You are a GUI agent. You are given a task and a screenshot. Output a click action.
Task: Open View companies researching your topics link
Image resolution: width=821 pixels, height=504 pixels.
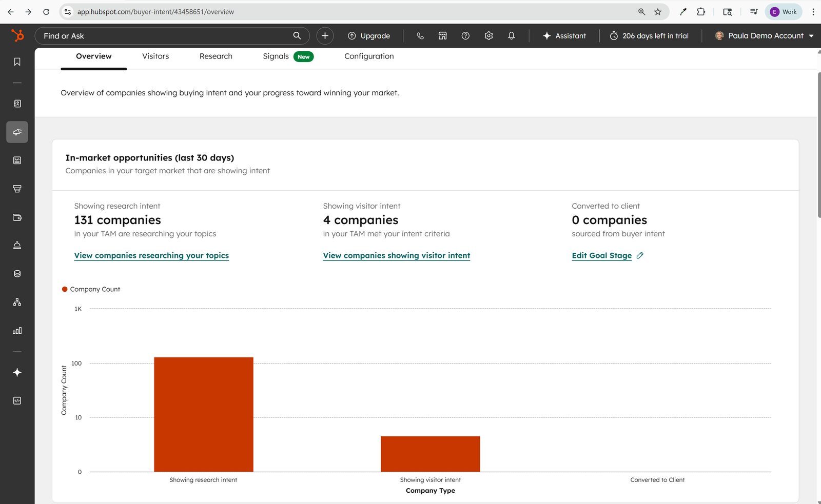(x=151, y=255)
